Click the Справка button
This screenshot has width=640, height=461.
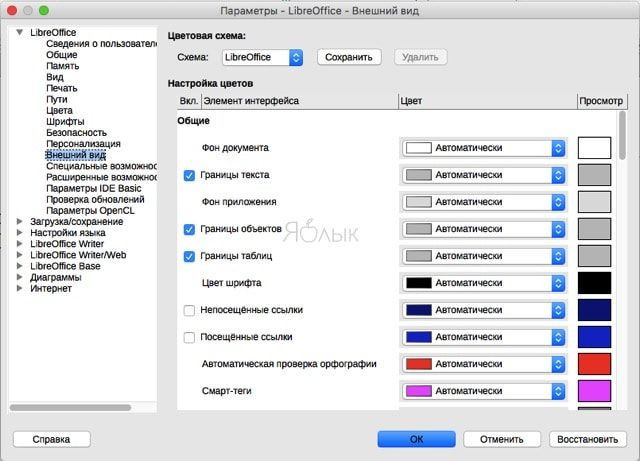pyautogui.click(x=51, y=439)
